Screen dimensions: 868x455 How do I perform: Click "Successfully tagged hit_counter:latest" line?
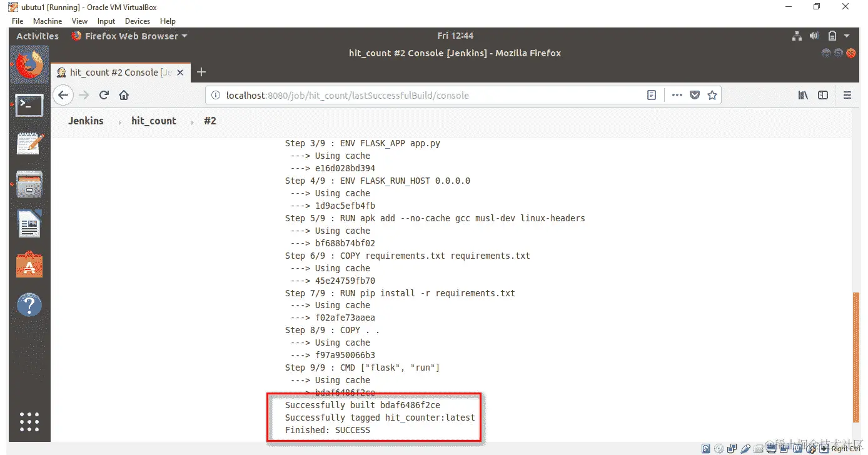pyautogui.click(x=380, y=417)
